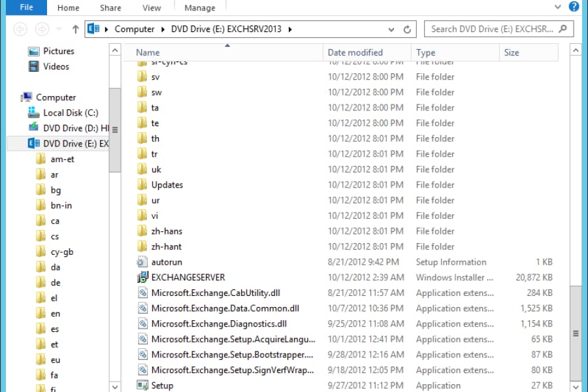
Task: Open the recent locations dropdown arrow
Action: coord(59,29)
